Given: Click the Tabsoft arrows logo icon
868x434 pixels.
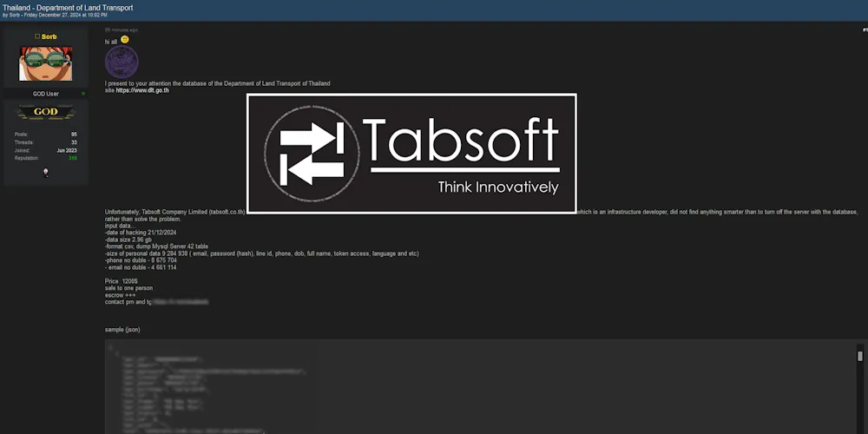Looking at the screenshot, I should (x=312, y=153).
